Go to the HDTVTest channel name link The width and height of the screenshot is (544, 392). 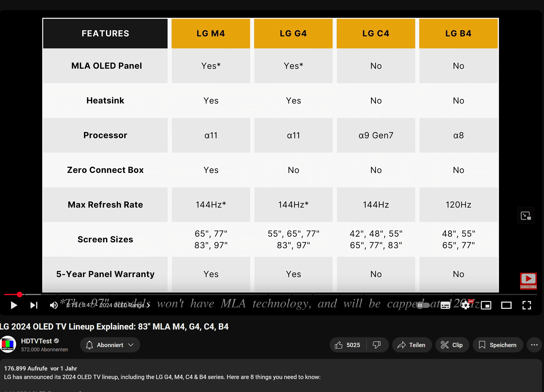(36, 341)
